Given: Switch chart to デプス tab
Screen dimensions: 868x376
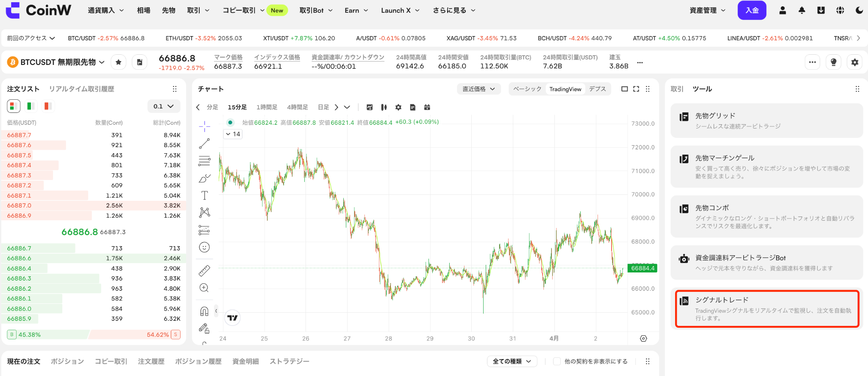Looking at the screenshot, I should click(598, 89).
